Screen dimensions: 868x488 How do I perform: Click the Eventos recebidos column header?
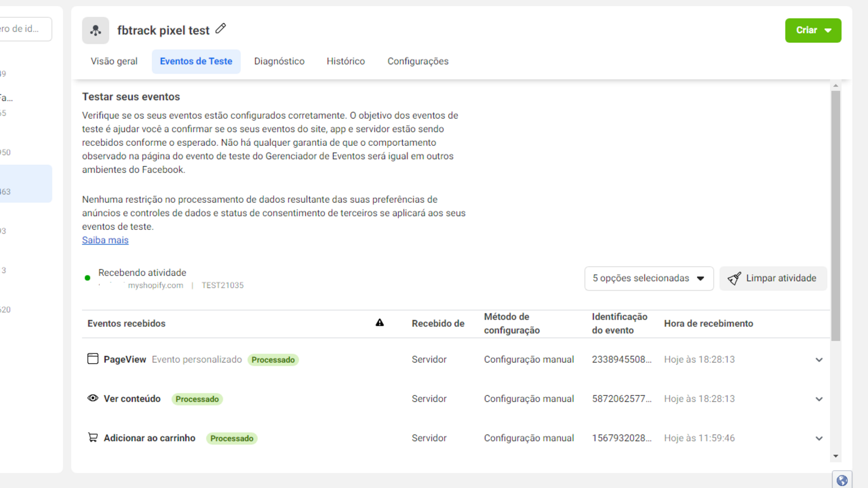point(126,323)
